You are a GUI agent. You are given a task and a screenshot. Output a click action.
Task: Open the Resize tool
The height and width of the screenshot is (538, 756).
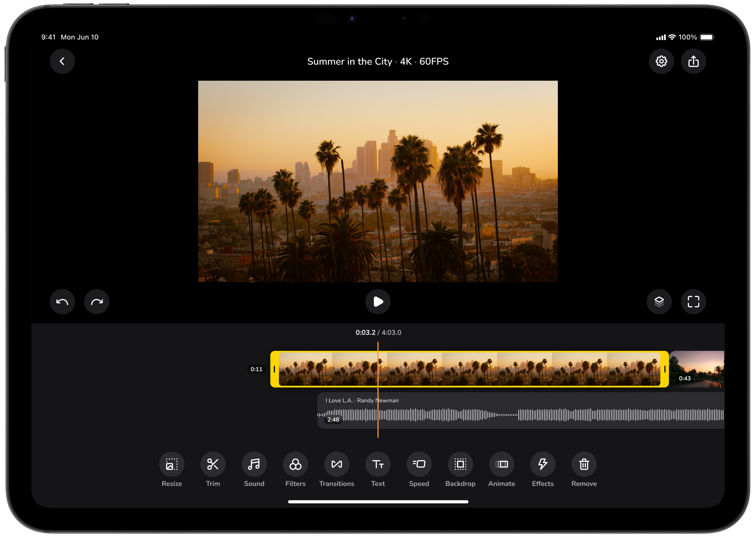(x=171, y=464)
